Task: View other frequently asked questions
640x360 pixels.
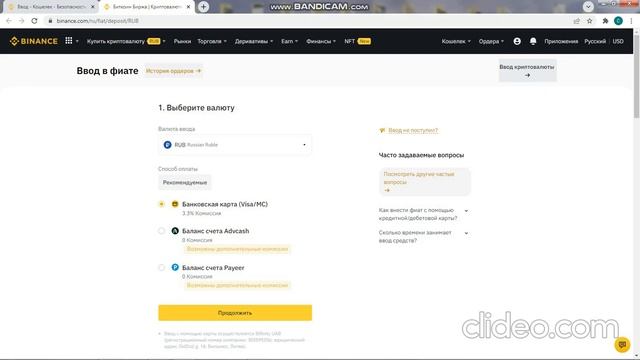Action: (x=424, y=182)
